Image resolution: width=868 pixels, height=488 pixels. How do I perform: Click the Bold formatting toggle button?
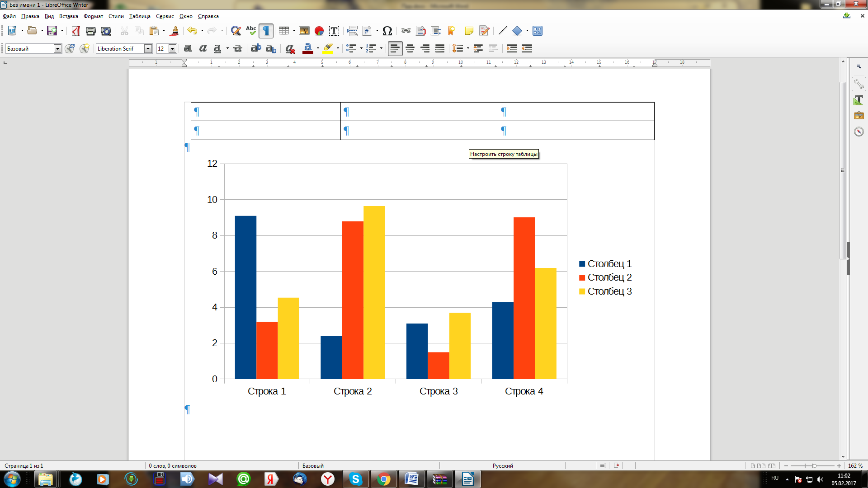pos(188,48)
